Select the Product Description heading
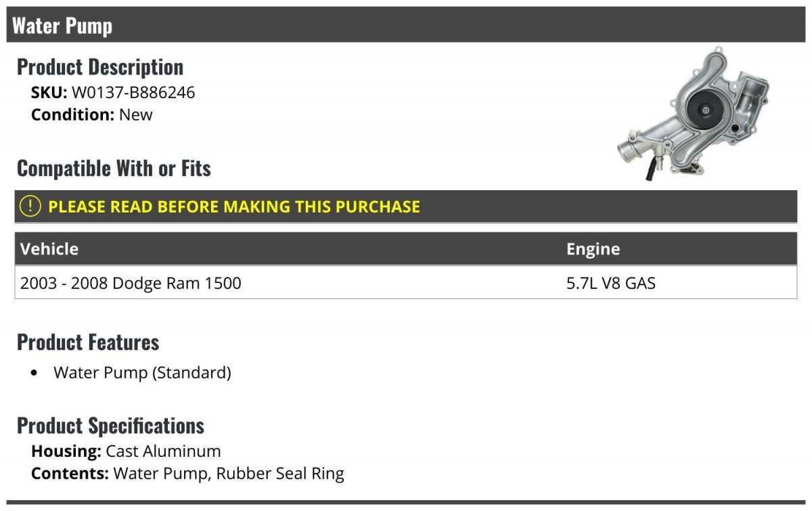 tap(100, 67)
